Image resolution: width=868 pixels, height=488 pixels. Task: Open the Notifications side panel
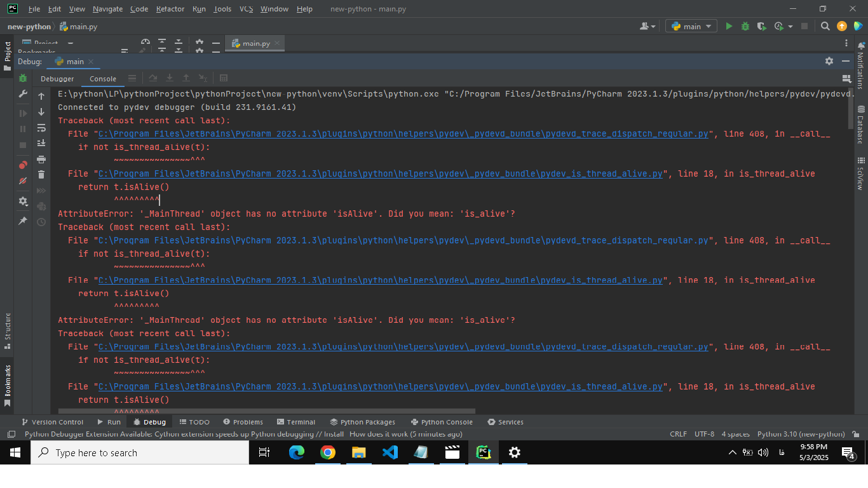click(860, 64)
